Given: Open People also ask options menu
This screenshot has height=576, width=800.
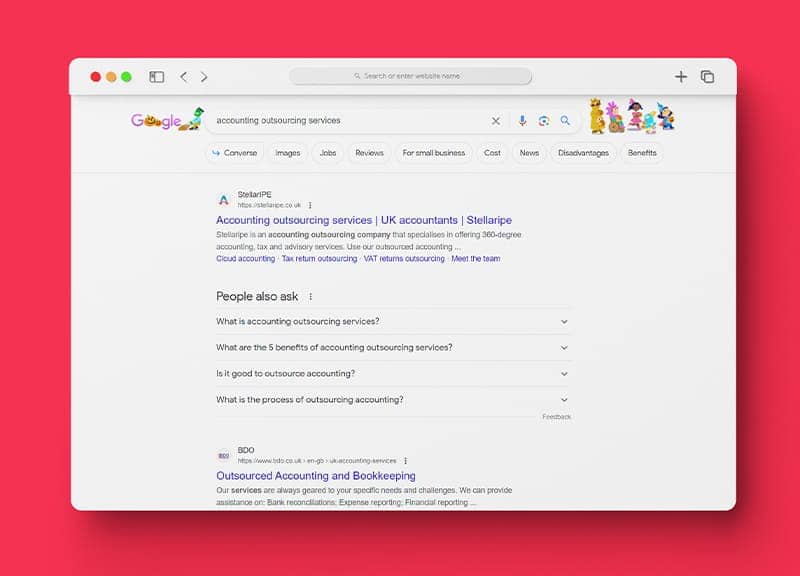Looking at the screenshot, I should click(x=310, y=296).
